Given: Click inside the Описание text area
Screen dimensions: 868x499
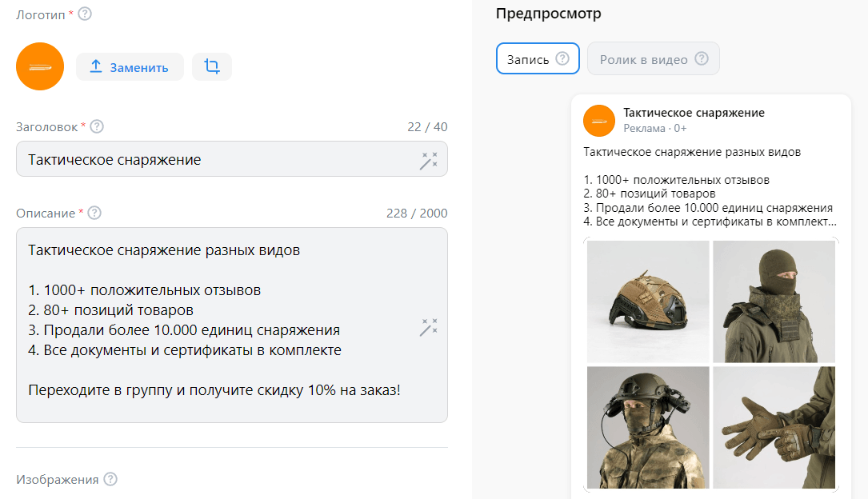Looking at the screenshot, I should tap(232, 325).
